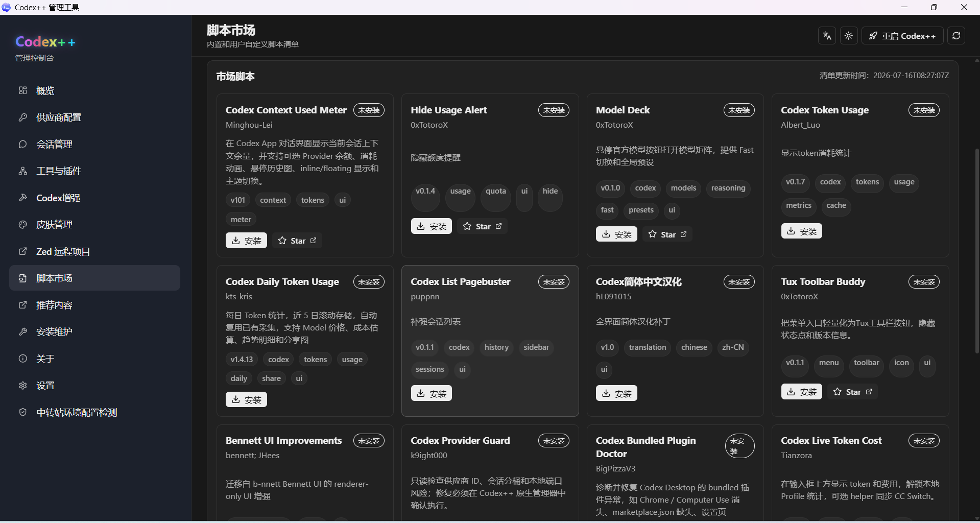This screenshot has width=980, height=523.
Task: Click the Bennett UI Improvements card title
Action: pyautogui.click(x=284, y=441)
